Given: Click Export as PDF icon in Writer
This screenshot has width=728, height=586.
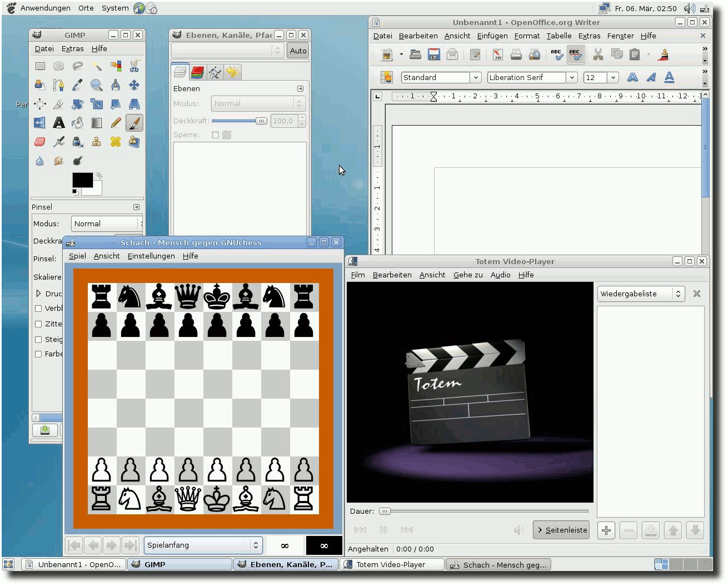Looking at the screenshot, I should coord(497,54).
